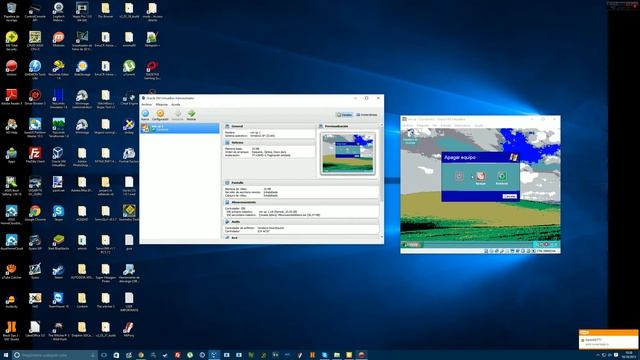The width and height of the screenshot is (640, 360).
Task: Open the Steam desktop icon
Action: [x=58, y=271]
